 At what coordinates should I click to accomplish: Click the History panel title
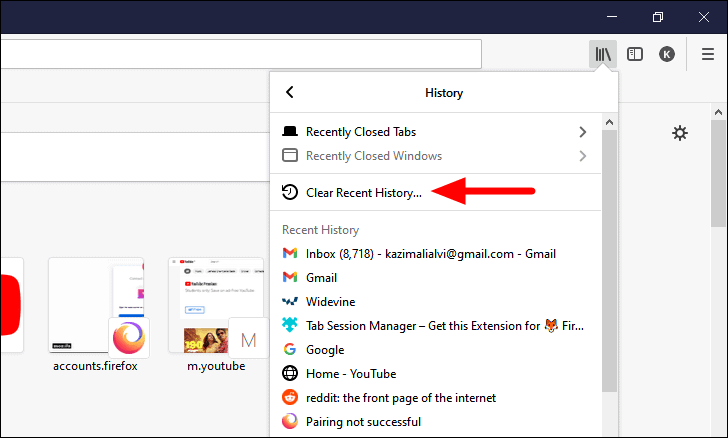coord(444,93)
